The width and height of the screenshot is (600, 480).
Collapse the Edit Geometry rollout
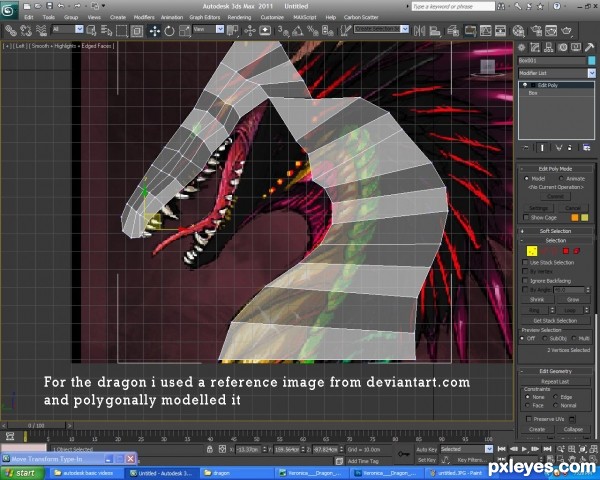[556, 371]
